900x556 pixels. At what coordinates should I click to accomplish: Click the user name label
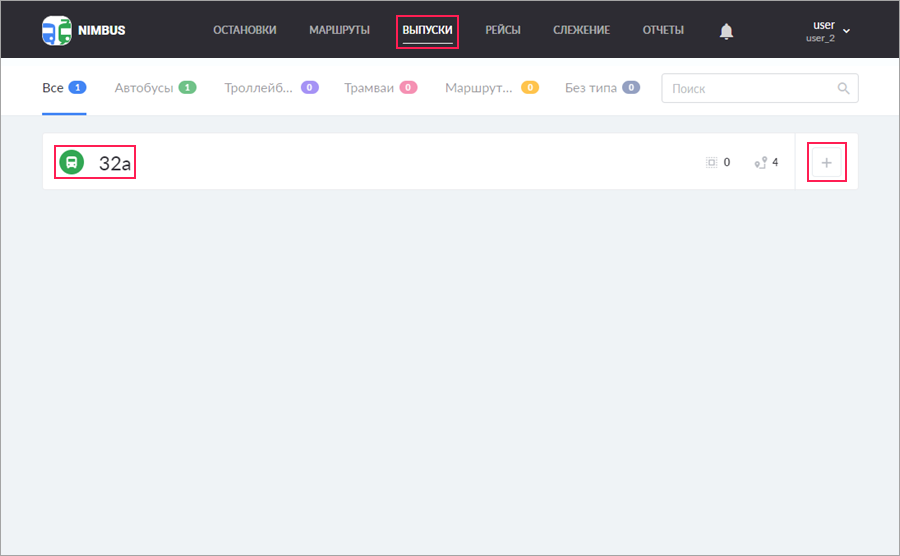824,25
